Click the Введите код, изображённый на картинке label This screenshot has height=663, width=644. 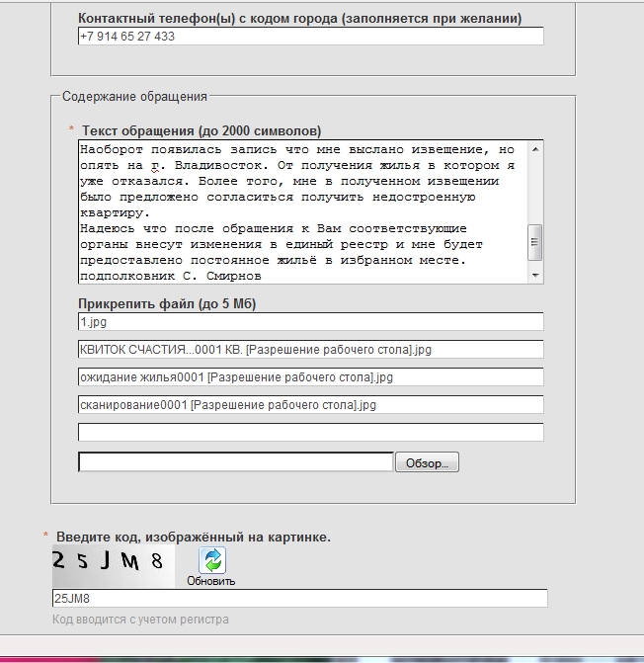coord(193,537)
